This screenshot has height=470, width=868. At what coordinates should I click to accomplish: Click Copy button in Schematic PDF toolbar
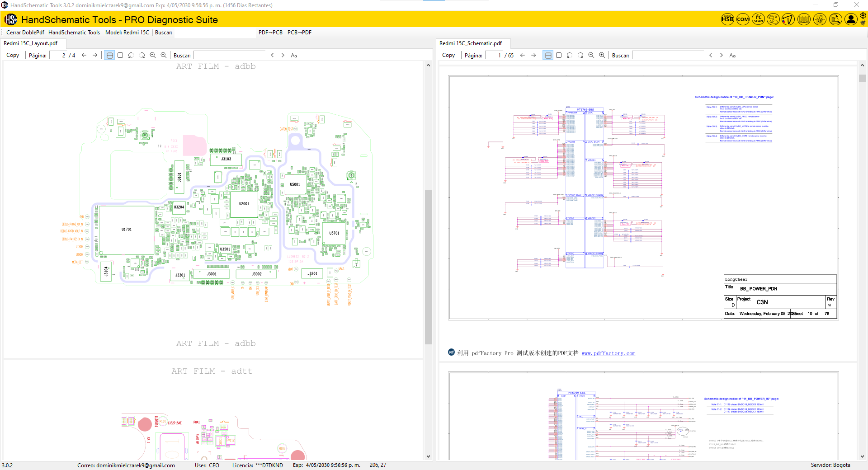click(x=448, y=55)
